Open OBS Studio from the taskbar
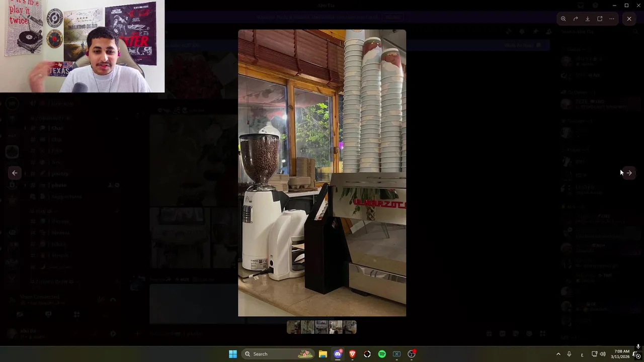This screenshot has height=362, width=644. (x=412, y=354)
